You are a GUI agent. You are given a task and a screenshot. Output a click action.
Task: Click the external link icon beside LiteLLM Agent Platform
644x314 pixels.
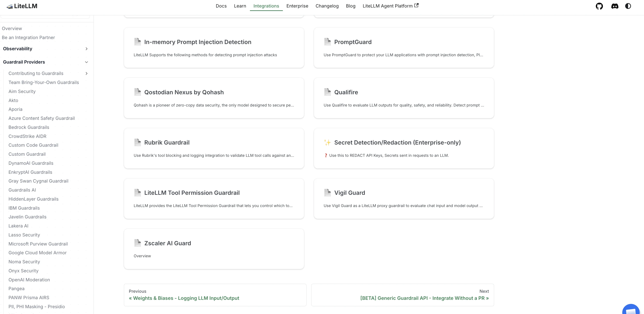point(416,5)
